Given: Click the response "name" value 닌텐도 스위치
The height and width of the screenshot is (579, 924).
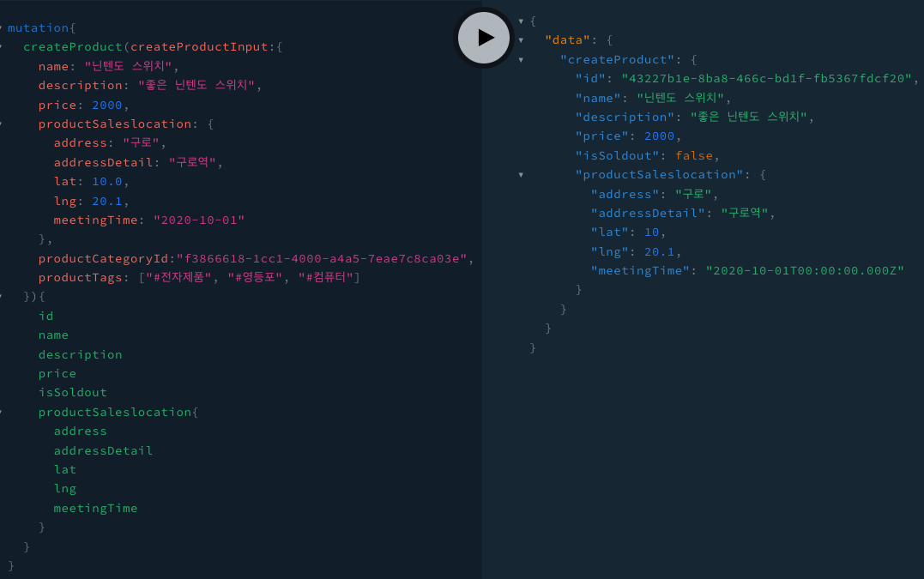Looking at the screenshot, I should pyautogui.click(x=680, y=98).
